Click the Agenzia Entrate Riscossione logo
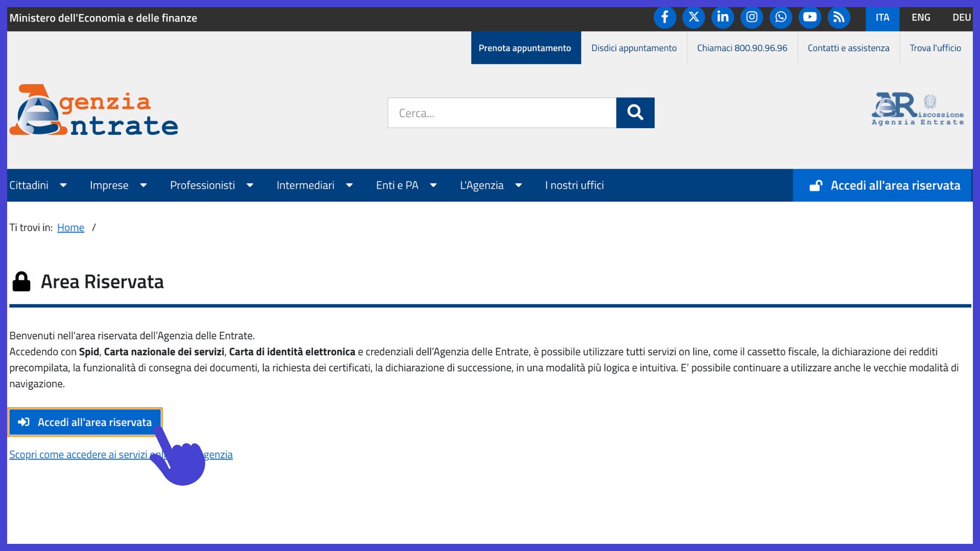The image size is (980, 551). 918,109
